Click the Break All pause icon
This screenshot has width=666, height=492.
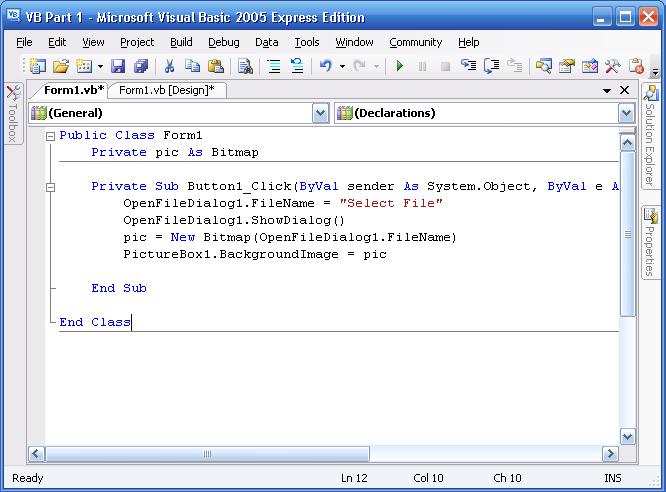(422, 66)
